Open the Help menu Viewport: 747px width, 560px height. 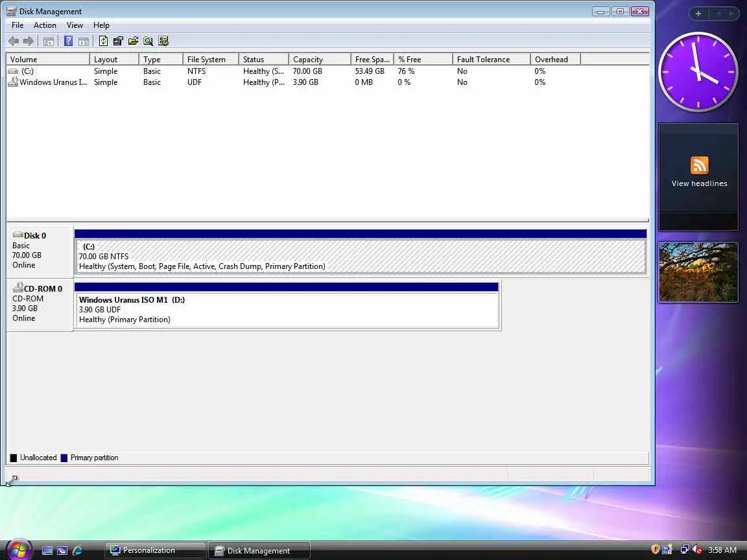tap(101, 25)
